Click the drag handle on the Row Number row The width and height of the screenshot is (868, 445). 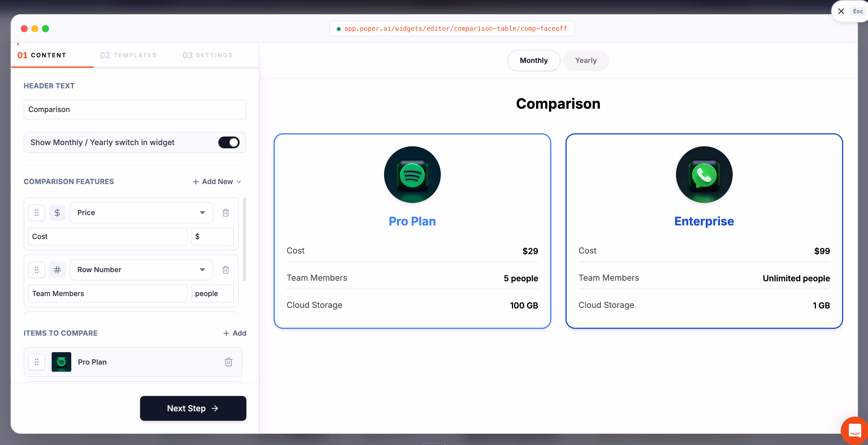(36, 270)
